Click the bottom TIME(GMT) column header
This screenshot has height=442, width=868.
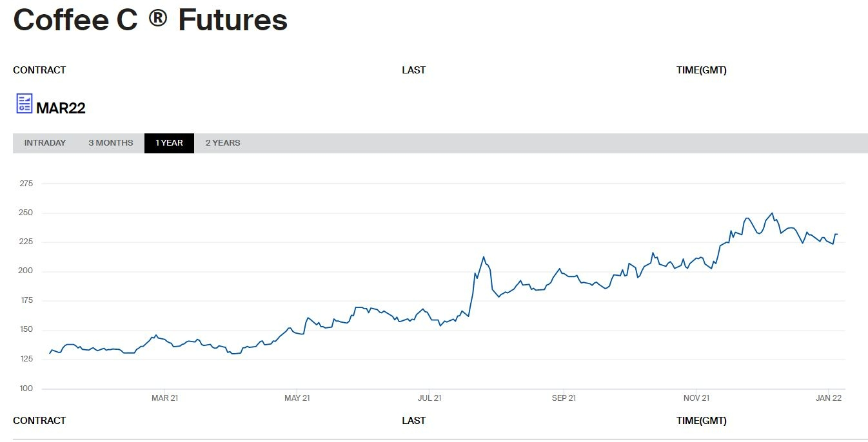click(x=701, y=421)
